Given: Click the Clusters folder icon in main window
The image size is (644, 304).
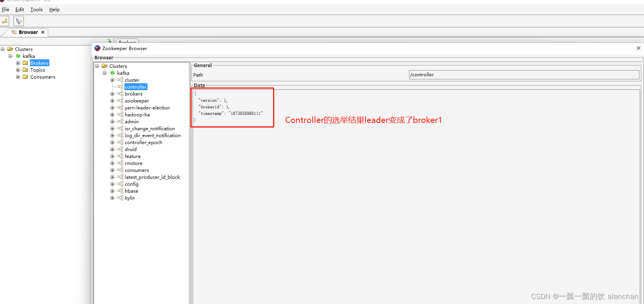Looking at the screenshot, I should tap(10, 49).
